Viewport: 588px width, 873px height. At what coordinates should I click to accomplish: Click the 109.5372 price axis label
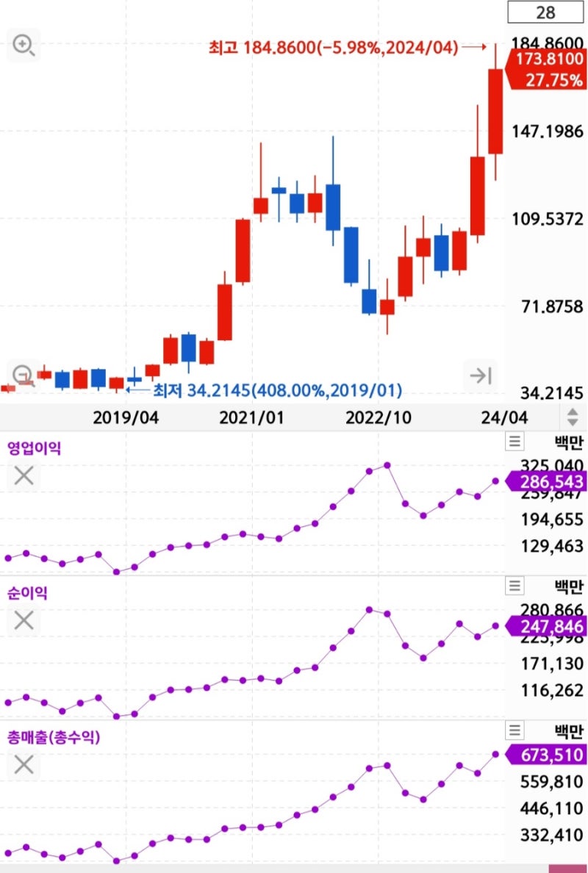548,219
